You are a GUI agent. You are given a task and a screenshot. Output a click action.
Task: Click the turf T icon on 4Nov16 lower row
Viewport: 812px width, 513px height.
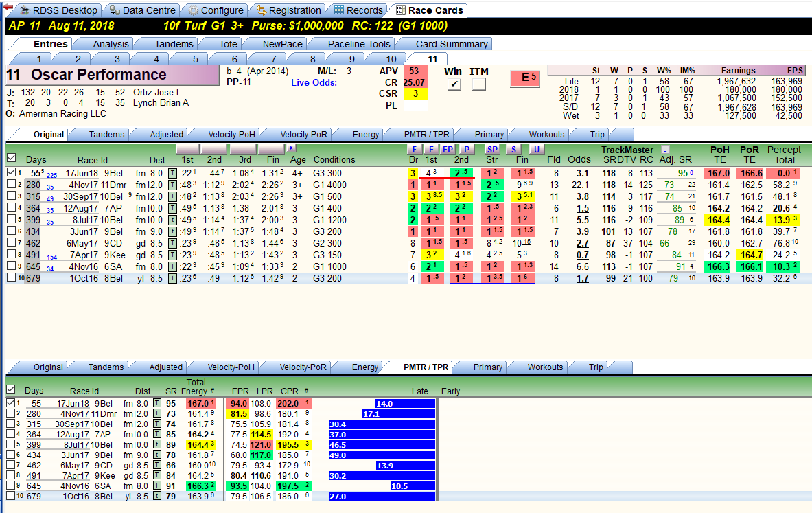157,486
